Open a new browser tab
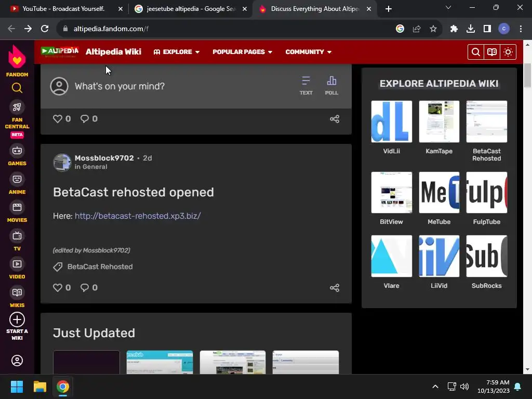The height and width of the screenshot is (399, 532). coord(389,9)
